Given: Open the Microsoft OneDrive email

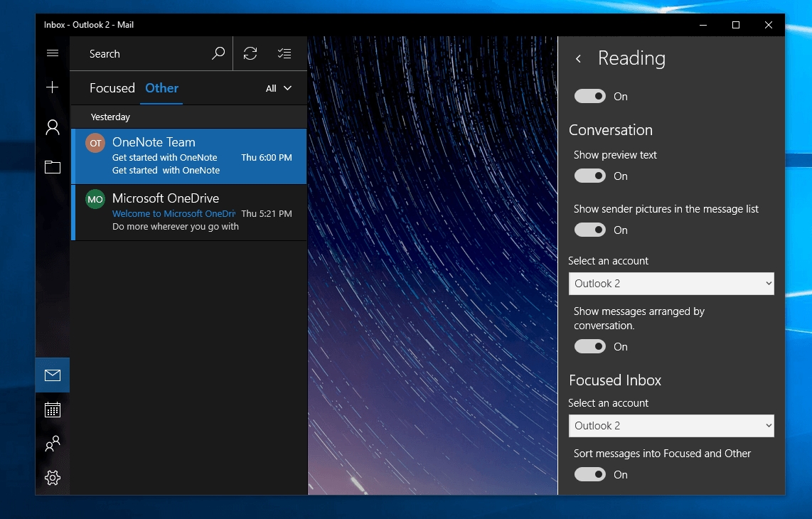Looking at the screenshot, I should (x=190, y=213).
